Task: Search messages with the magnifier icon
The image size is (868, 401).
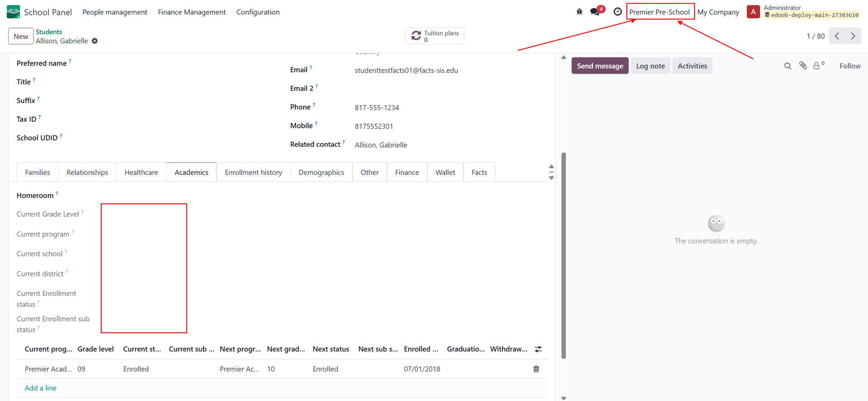Action: pyautogui.click(x=788, y=66)
